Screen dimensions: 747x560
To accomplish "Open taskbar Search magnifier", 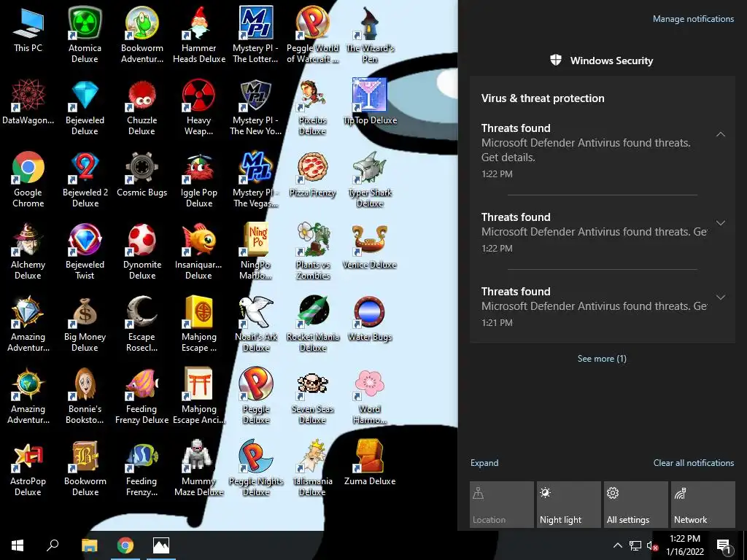I will (x=53, y=545).
